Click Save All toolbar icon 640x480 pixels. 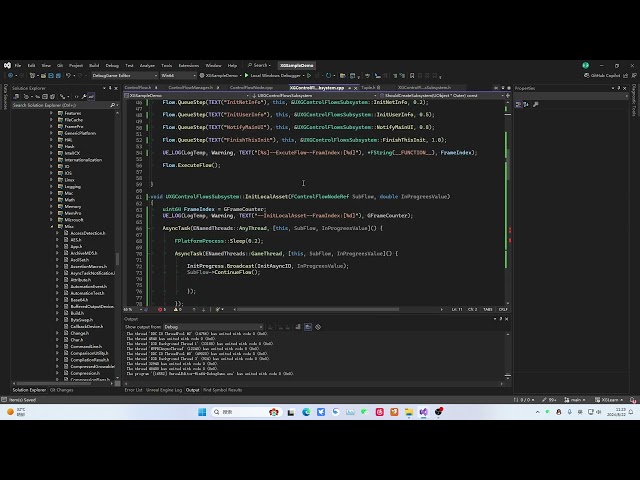58,76
